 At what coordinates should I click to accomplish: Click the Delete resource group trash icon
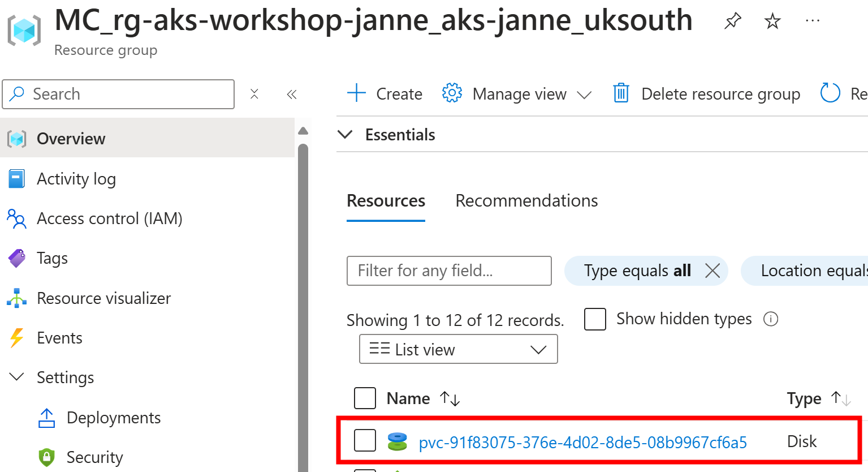point(621,93)
